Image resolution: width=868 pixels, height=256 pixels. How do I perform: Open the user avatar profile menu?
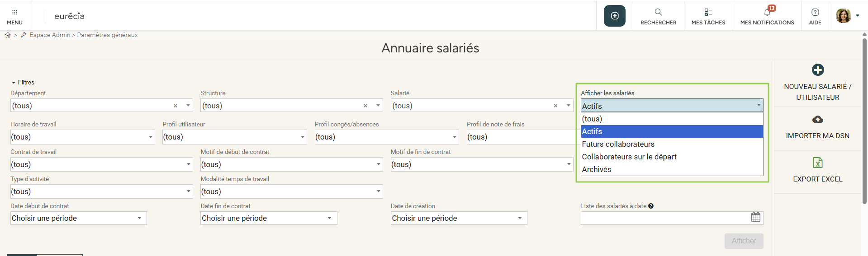tap(844, 16)
